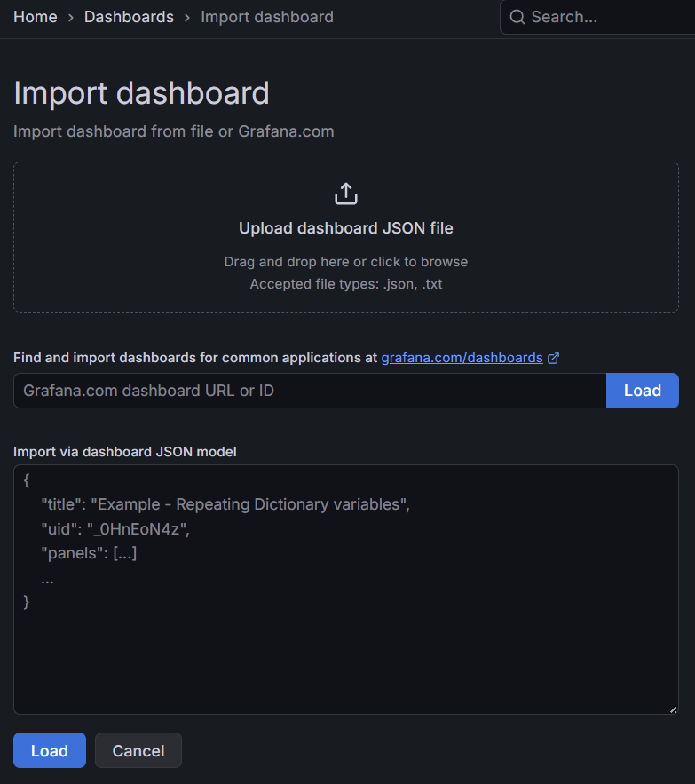Open the grafana.com/dashboards link
The width and height of the screenshot is (695, 784).
(x=461, y=357)
